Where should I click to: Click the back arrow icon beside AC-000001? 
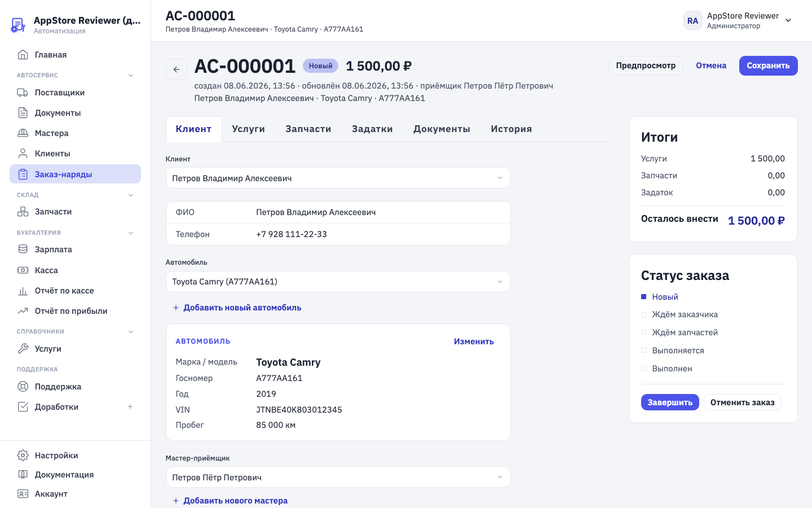coord(176,69)
